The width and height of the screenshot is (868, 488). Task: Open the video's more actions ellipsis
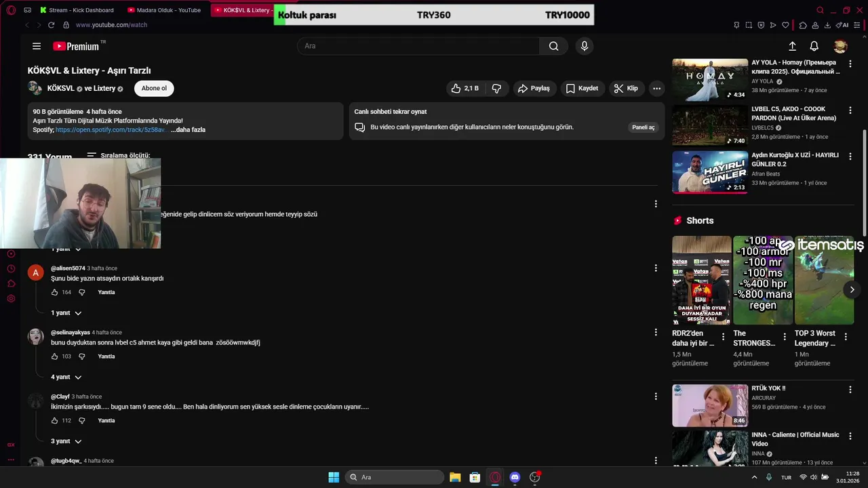[656, 88]
